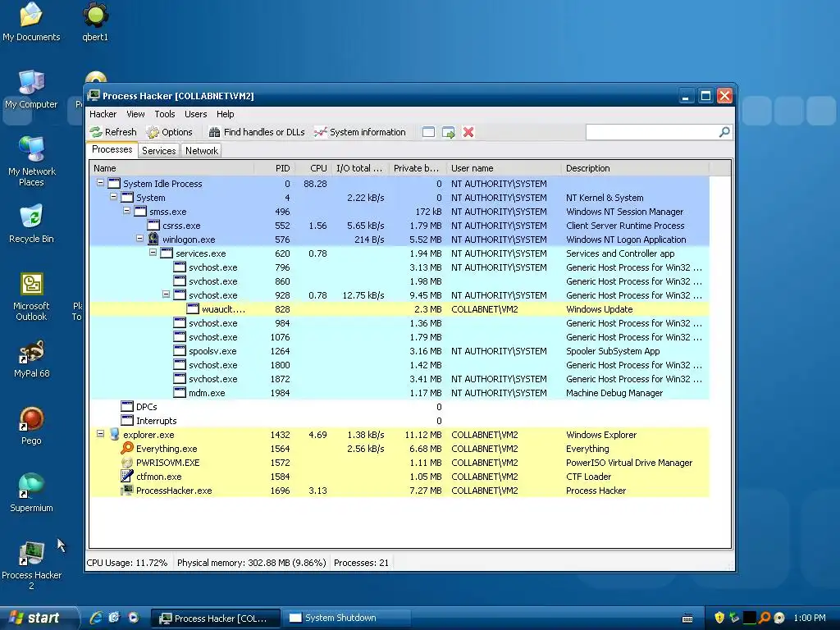Collapse the services.exe tree node

point(153,253)
